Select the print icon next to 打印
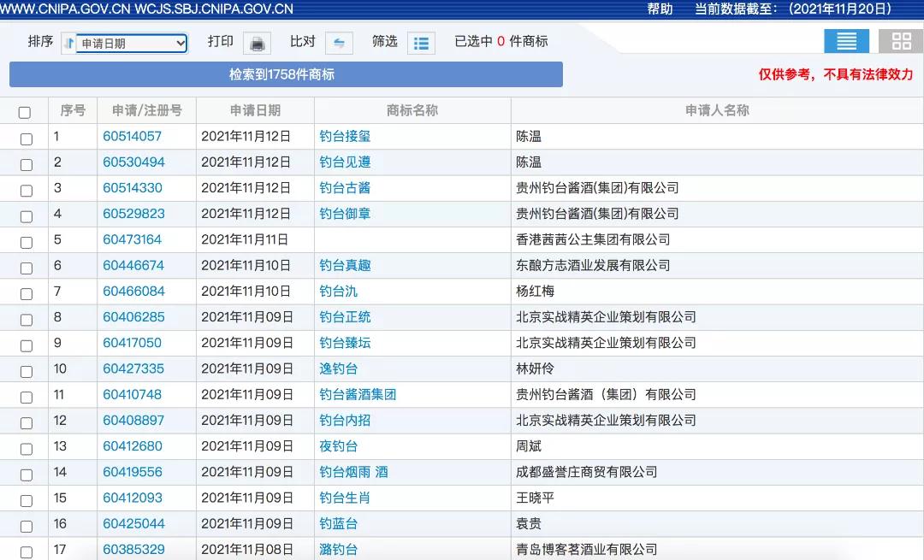This screenshot has width=924, height=560. (256, 42)
